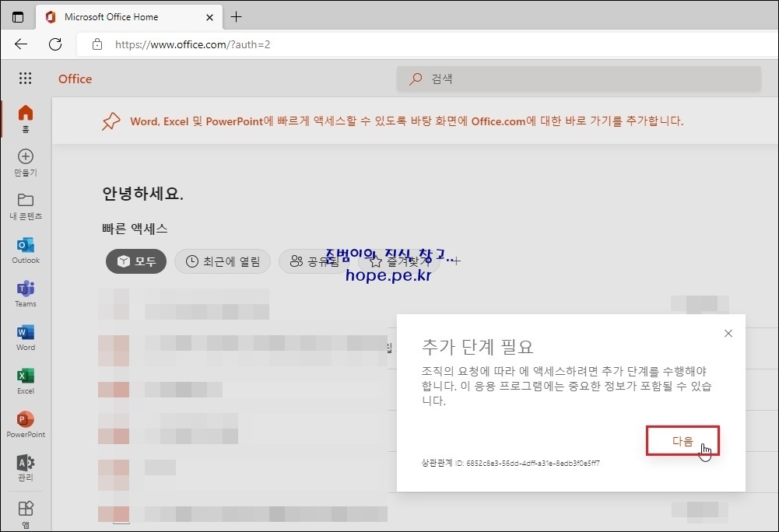Launch Outlook from the sidebar
Image resolution: width=779 pixels, height=532 pixels.
tap(26, 250)
